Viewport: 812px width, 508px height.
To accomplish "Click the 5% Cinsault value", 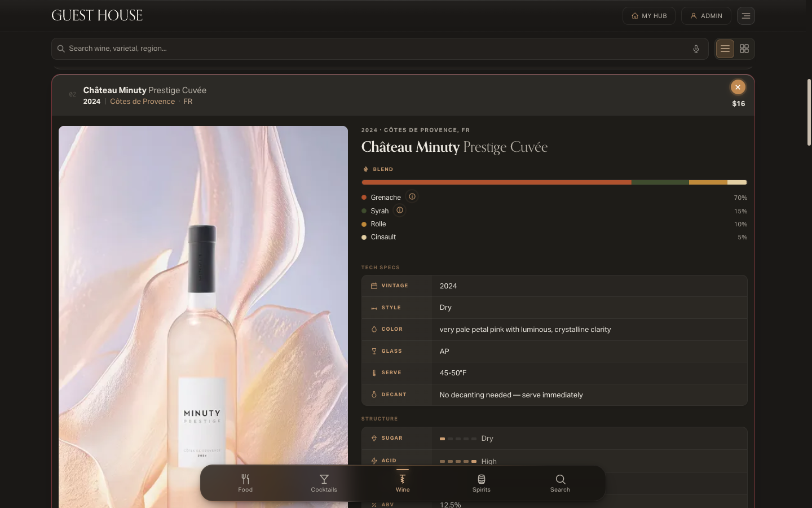I will [x=742, y=237].
